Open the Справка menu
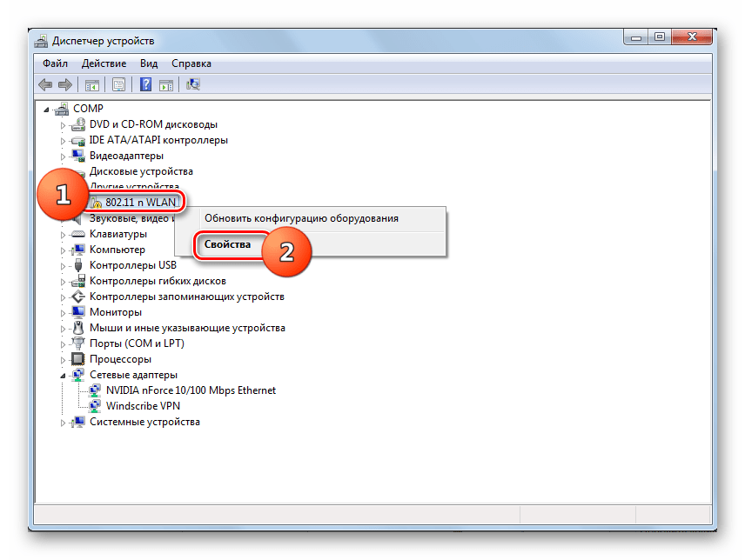Image resolution: width=745 pixels, height=560 pixels. (x=191, y=63)
